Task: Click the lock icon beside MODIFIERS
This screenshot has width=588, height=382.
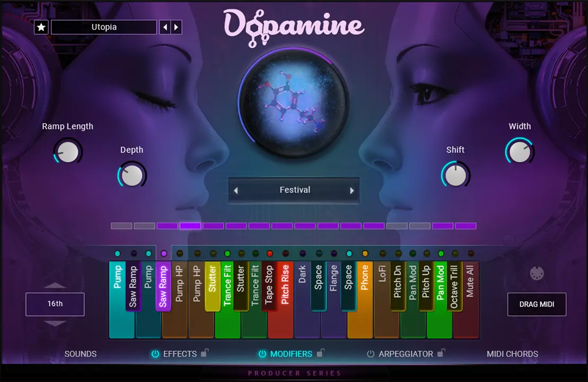Action: pos(320,353)
